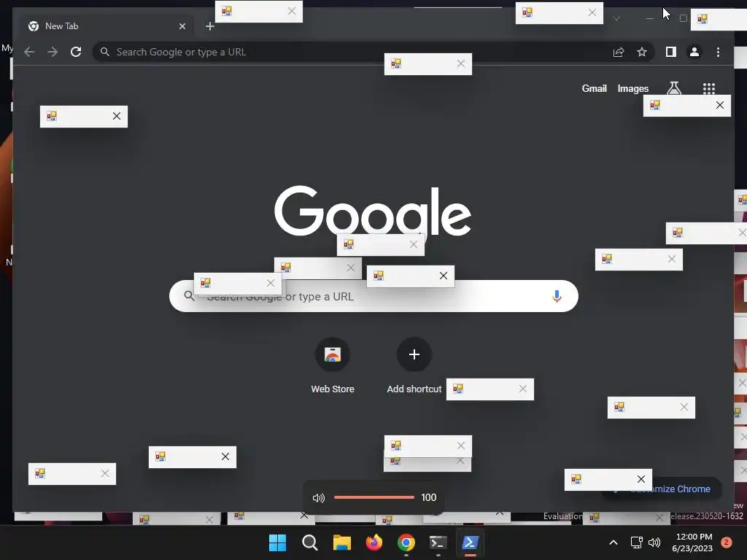
Task: Open the Terminal taskbar icon
Action: 438,542
